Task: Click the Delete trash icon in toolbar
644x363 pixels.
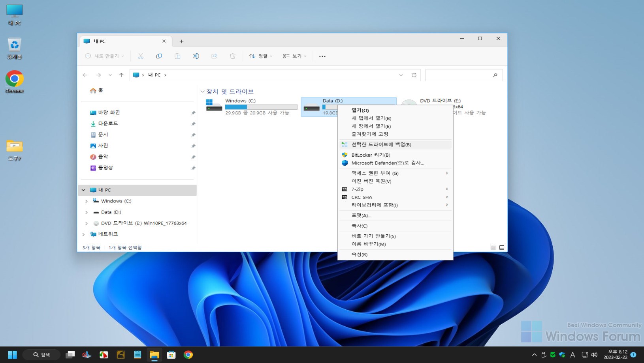Action: pos(233,56)
